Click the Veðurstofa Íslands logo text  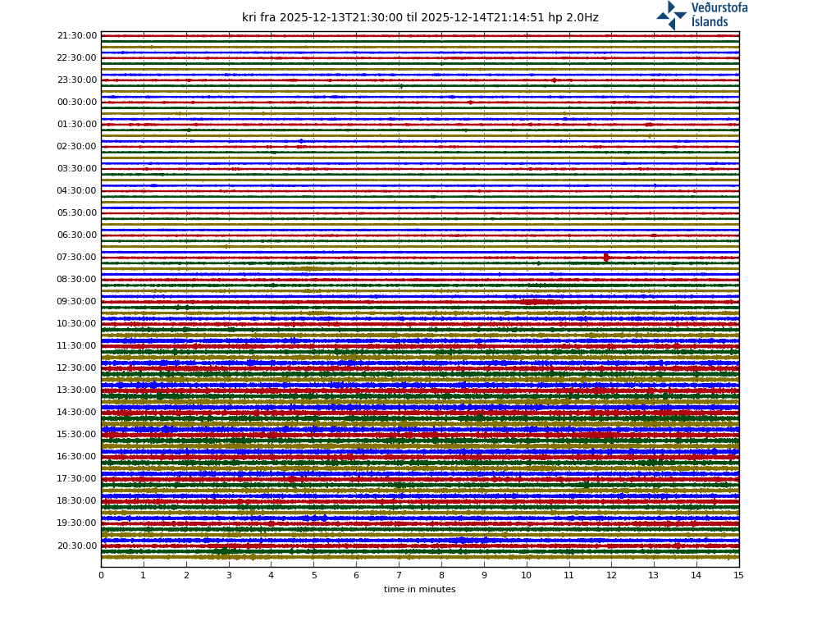(x=719, y=15)
